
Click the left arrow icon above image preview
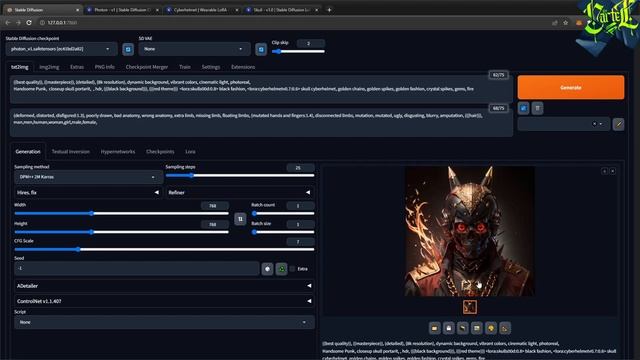[x=604, y=171]
